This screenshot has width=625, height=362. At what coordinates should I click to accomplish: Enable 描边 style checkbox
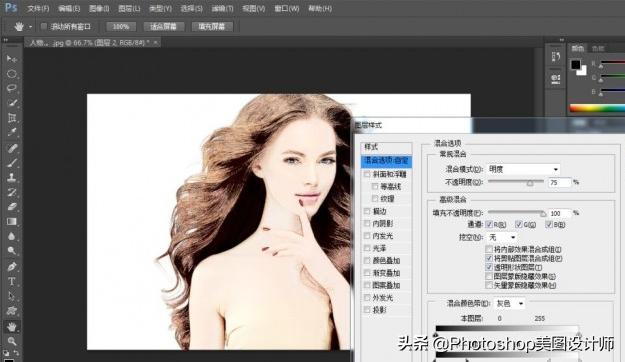tap(367, 211)
